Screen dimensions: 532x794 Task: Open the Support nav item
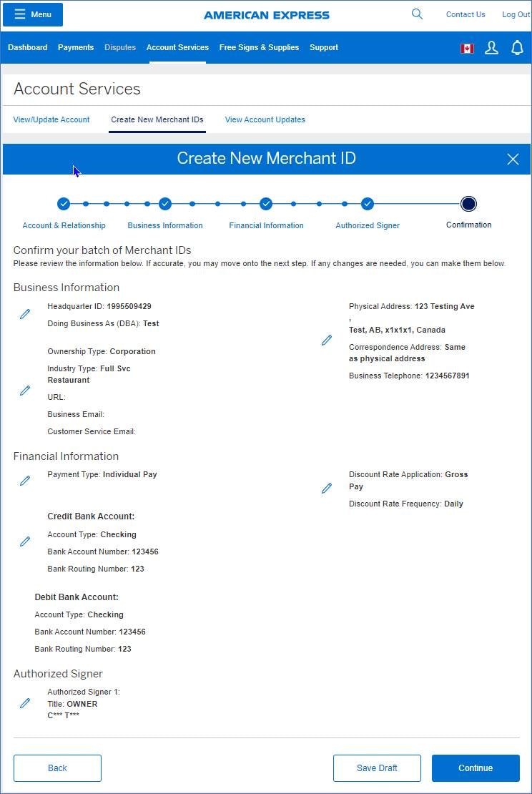[324, 48]
